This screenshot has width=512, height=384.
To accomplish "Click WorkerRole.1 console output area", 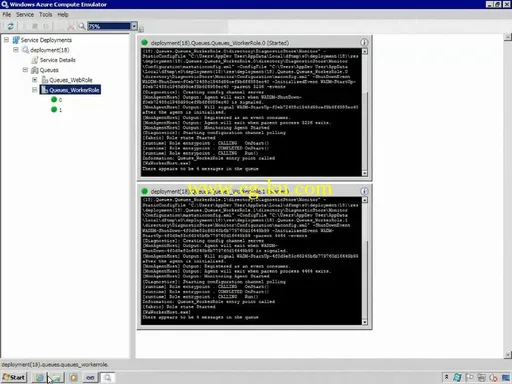I will [251, 261].
